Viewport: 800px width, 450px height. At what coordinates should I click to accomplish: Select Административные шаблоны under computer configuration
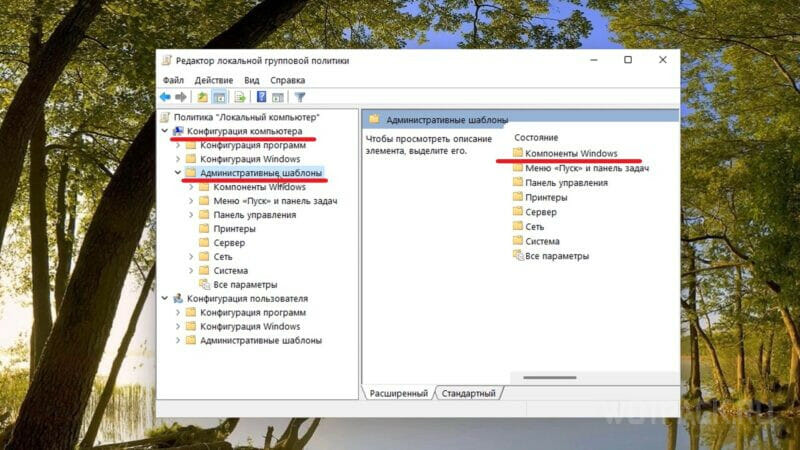261,173
